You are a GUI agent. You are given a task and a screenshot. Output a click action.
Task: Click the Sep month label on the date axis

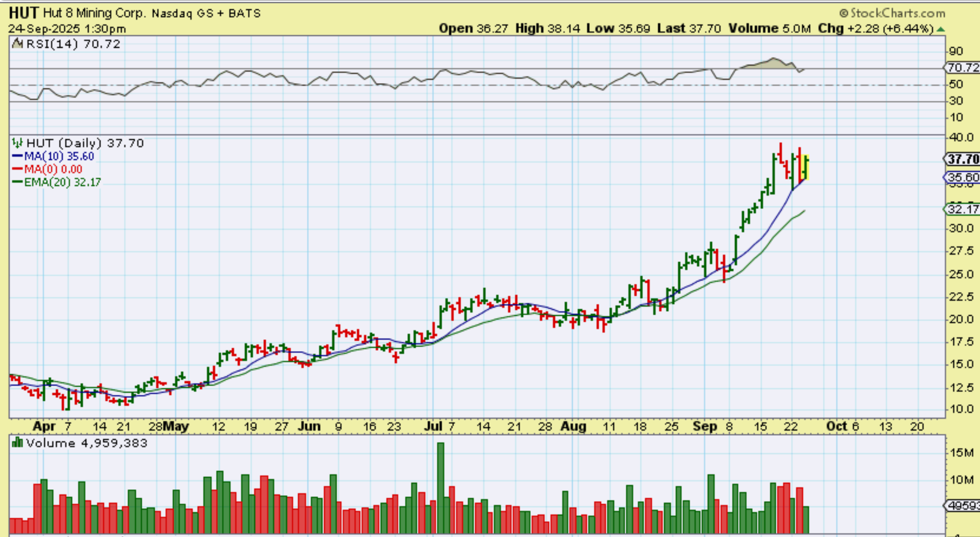click(x=704, y=426)
